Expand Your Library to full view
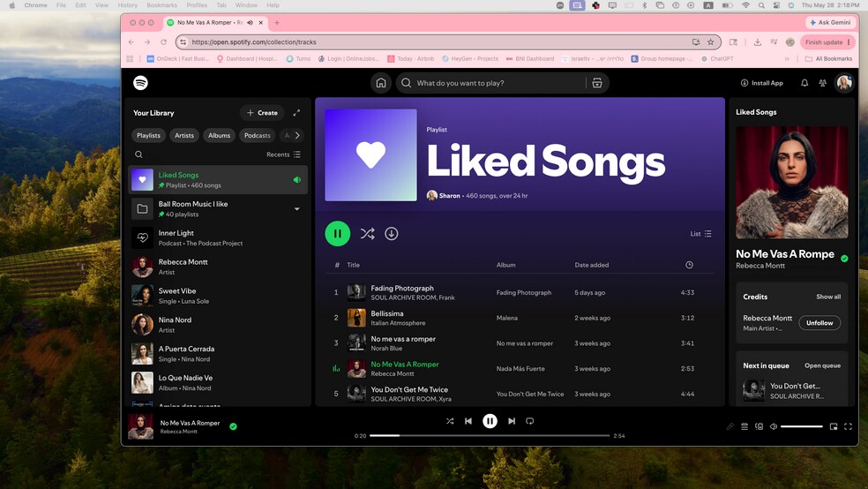Screen dimensions: 868x489 point(296,113)
